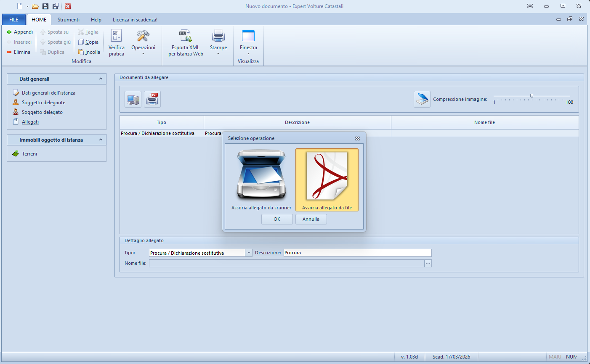The image size is (590, 364).
Task: Click Esporta XML per Istanza Web
Action: tap(186, 42)
